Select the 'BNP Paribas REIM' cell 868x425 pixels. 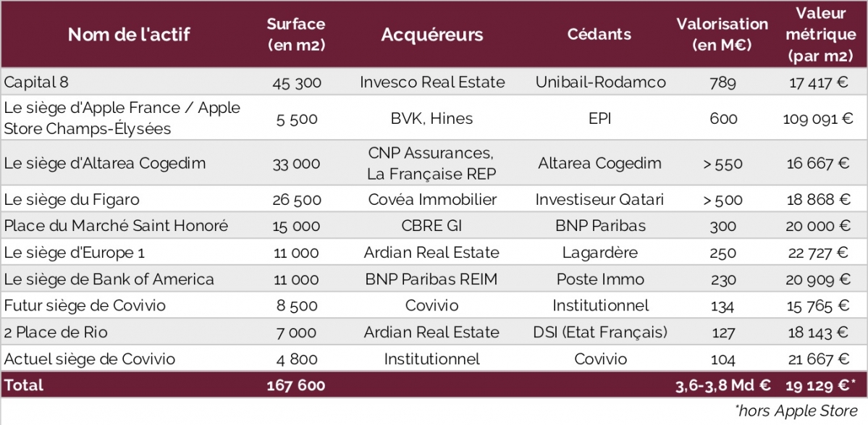[x=431, y=279]
